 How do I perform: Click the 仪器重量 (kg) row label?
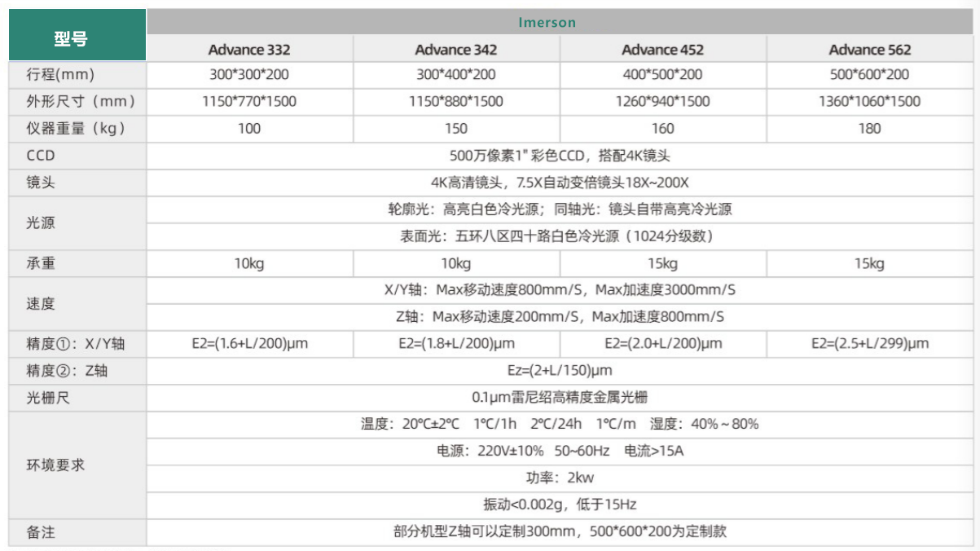77,129
